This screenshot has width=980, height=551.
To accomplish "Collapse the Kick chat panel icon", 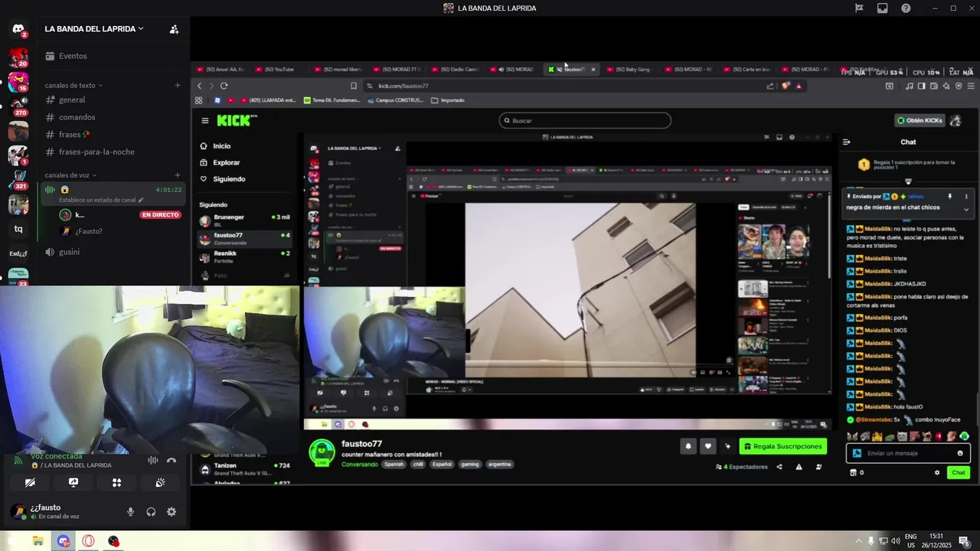I will tap(846, 142).
